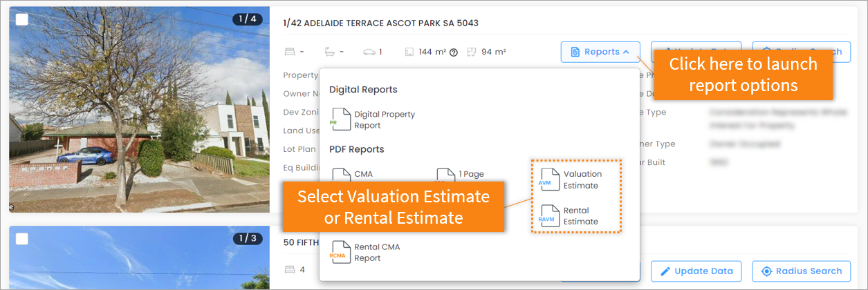Click the Radius Search button on Adelaide Terrace listing
This screenshot has height=290, width=868.
pos(801,52)
